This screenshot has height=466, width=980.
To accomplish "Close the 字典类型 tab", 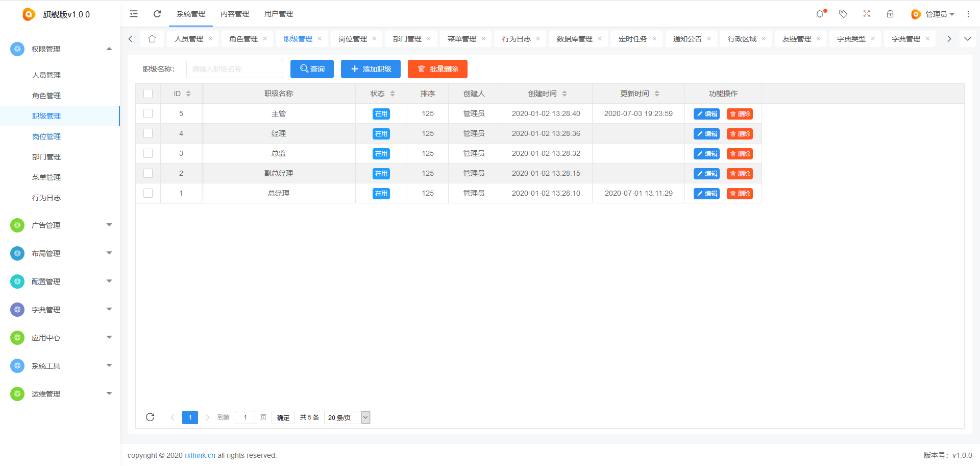I will pos(873,39).
